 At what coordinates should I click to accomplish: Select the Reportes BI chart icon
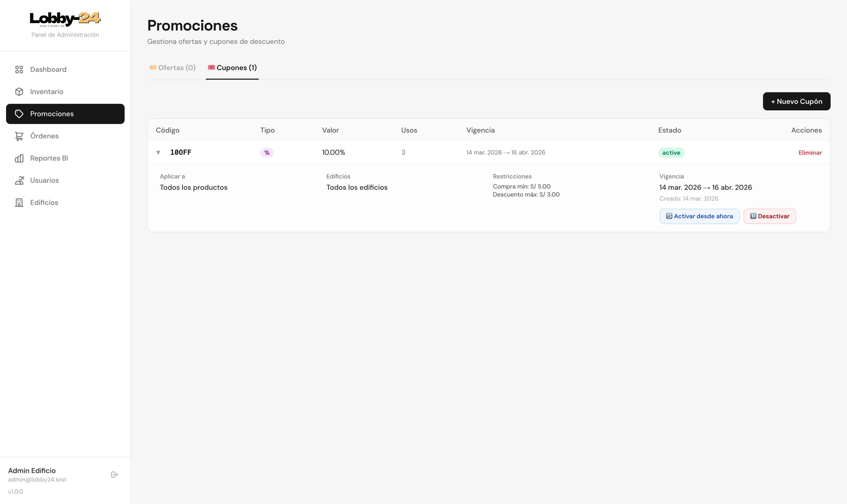click(x=19, y=158)
